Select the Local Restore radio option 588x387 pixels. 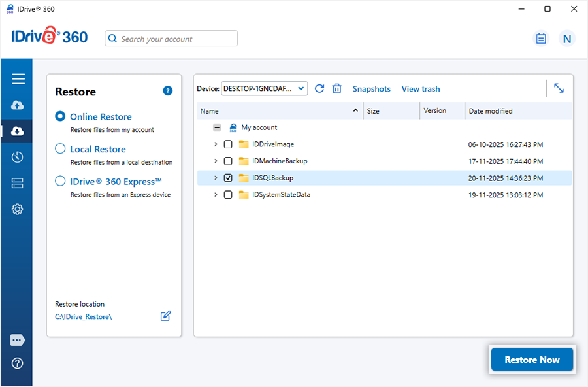point(61,149)
